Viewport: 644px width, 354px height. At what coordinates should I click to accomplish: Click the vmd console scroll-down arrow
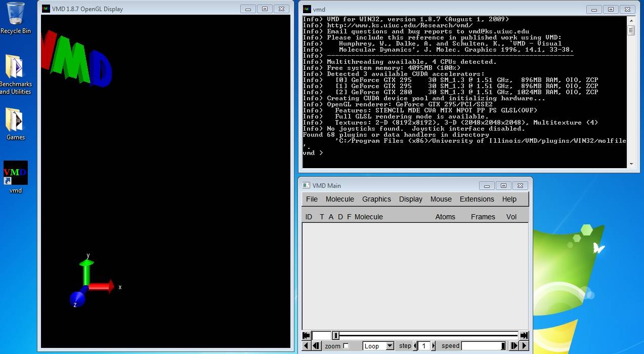click(x=631, y=164)
